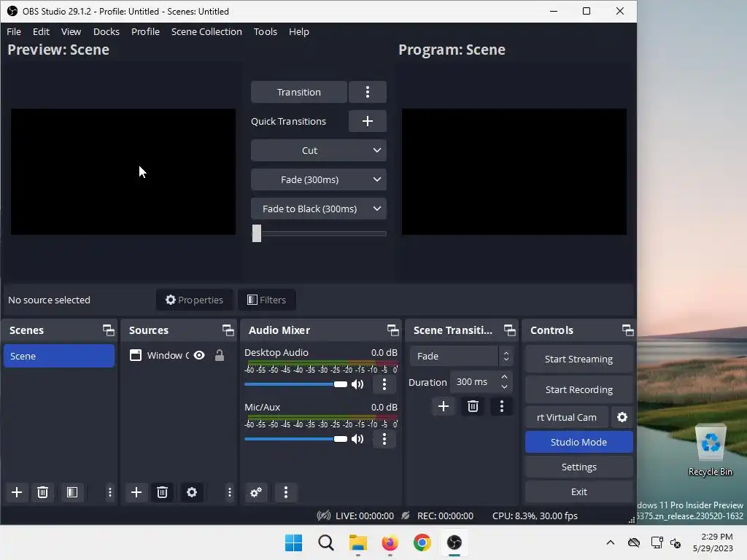The image size is (747, 560).
Task: Open OBS Settings
Action: pos(578,467)
